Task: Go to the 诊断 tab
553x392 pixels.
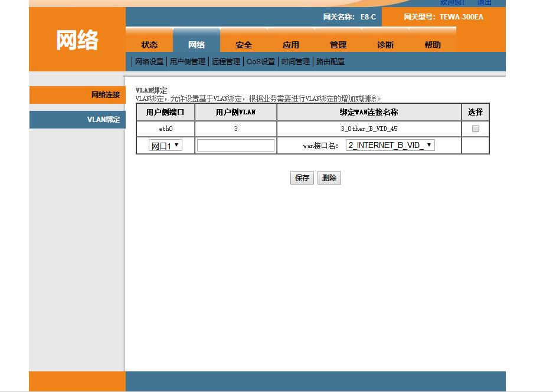Action: pos(385,44)
